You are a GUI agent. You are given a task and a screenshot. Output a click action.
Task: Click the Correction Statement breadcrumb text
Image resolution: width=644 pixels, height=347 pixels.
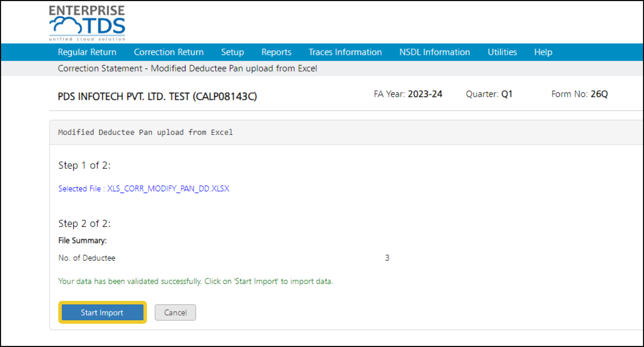[x=100, y=68]
